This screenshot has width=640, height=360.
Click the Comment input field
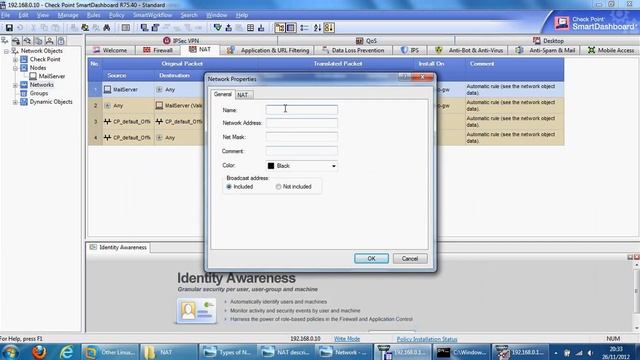(302, 151)
